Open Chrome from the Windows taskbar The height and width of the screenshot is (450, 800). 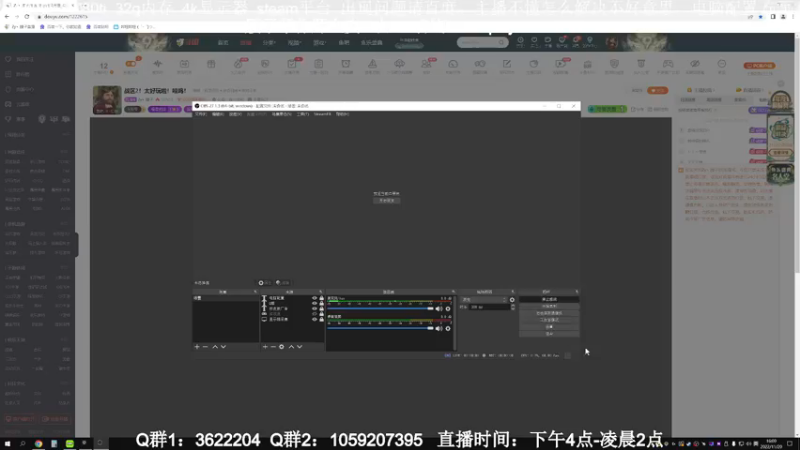click(x=38, y=444)
